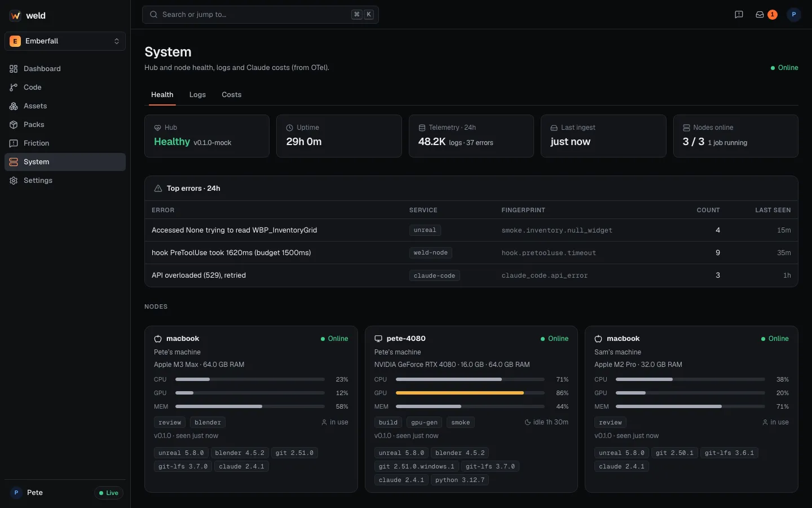Click the git 2.51.0.windows.1 version tag

point(416,466)
